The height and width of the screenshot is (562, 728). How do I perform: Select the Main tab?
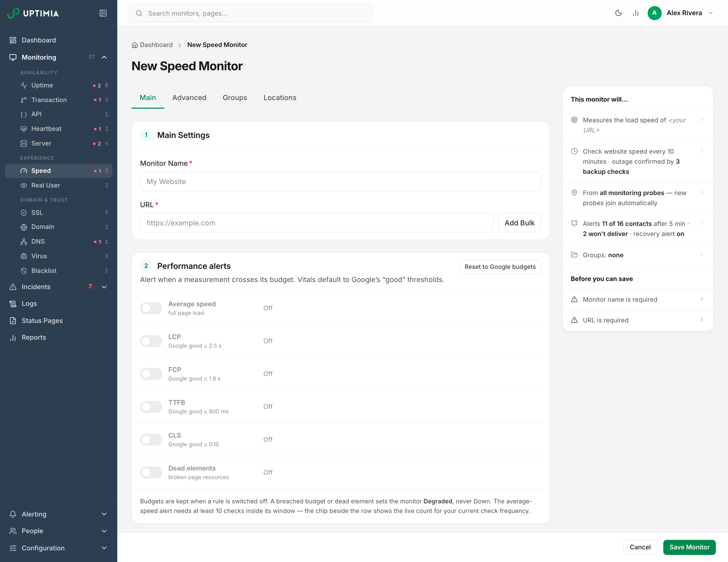148,98
